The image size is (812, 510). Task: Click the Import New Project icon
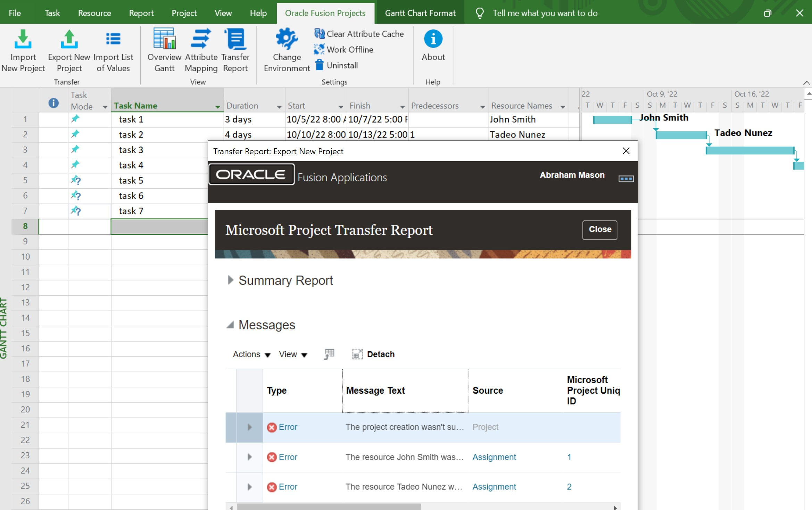[23, 39]
